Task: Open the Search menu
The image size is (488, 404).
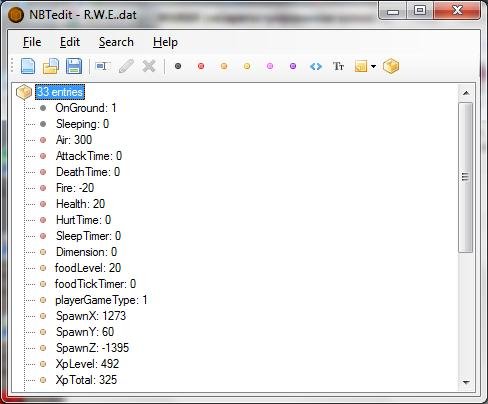Action: [x=116, y=42]
